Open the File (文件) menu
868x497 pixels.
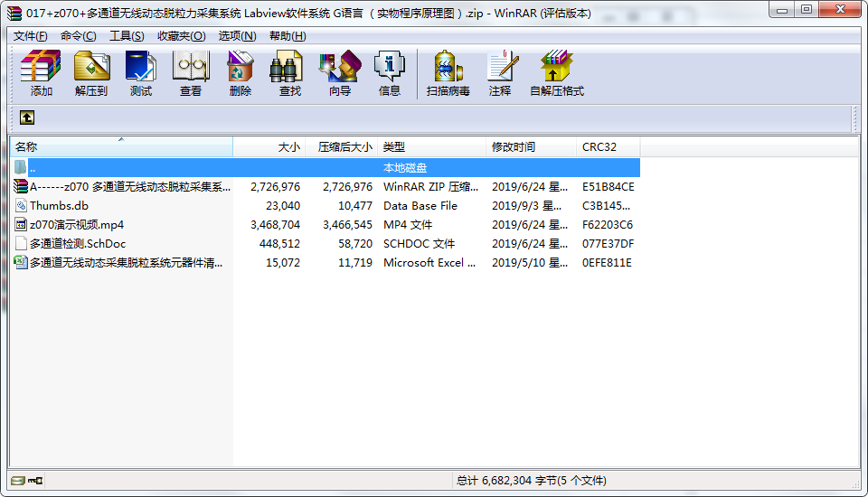[x=31, y=36]
